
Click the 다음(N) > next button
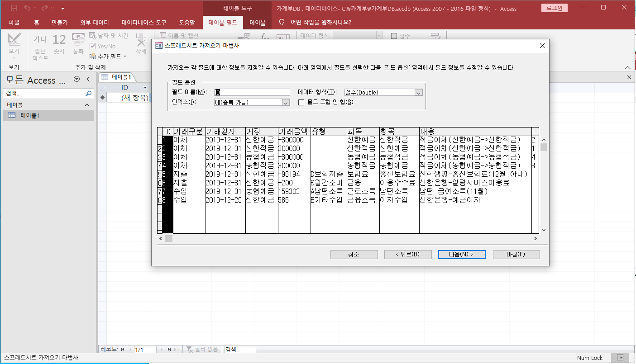(x=462, y=255)
